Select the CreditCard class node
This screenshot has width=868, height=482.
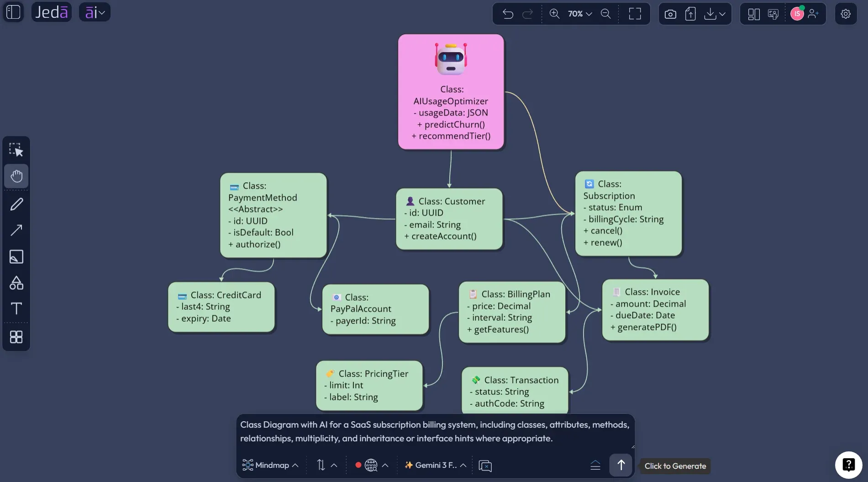[221, 307]
